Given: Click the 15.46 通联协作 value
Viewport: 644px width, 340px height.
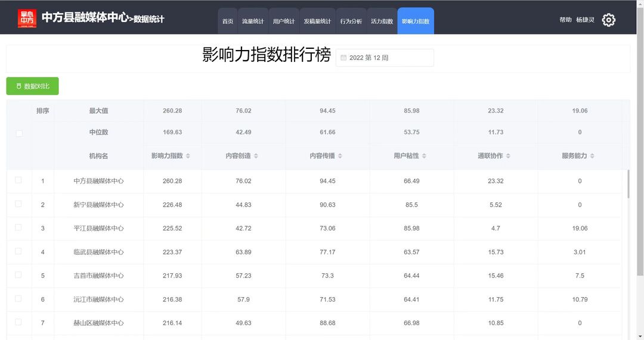Looking at the screenshot, I should [x=496, y=276].
